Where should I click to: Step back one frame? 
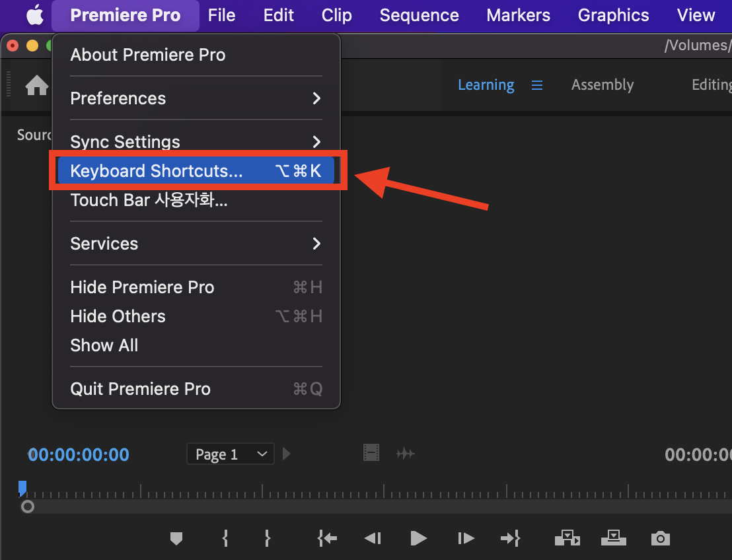tap(373, 538)
